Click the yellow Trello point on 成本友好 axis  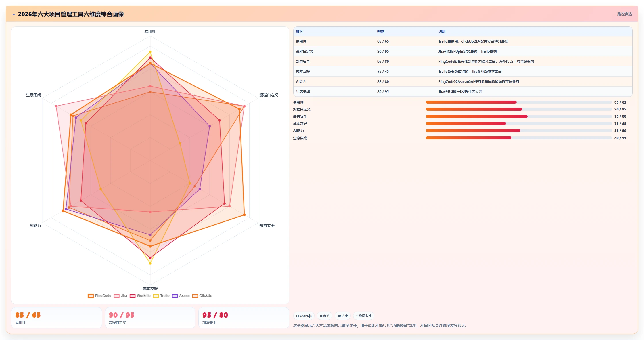[x=150, y=263]
